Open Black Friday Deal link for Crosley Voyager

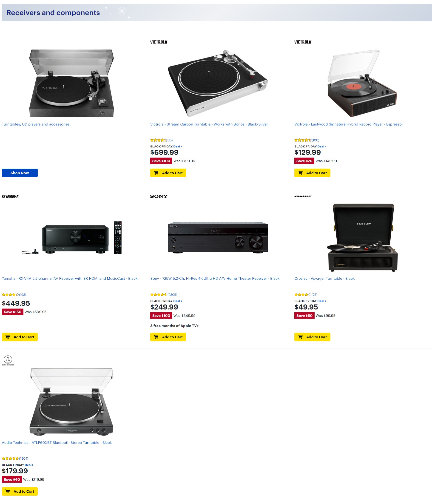click(x=322, y=301)
